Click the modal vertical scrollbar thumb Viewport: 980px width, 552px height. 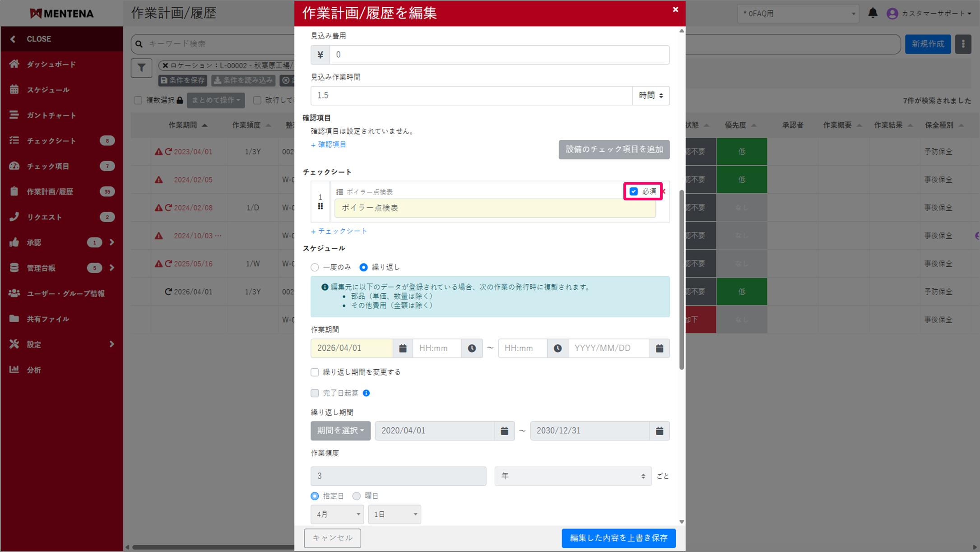[682, 280]
